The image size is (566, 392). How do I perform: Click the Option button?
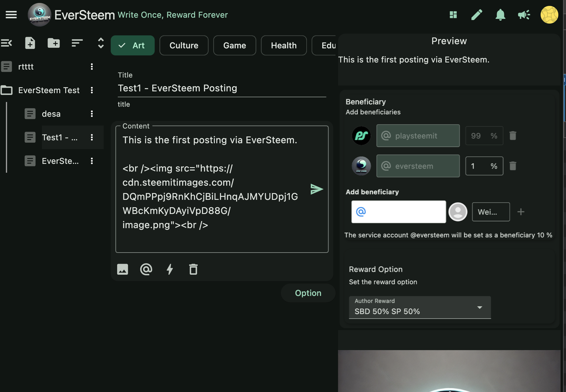[x=308, y=293]
